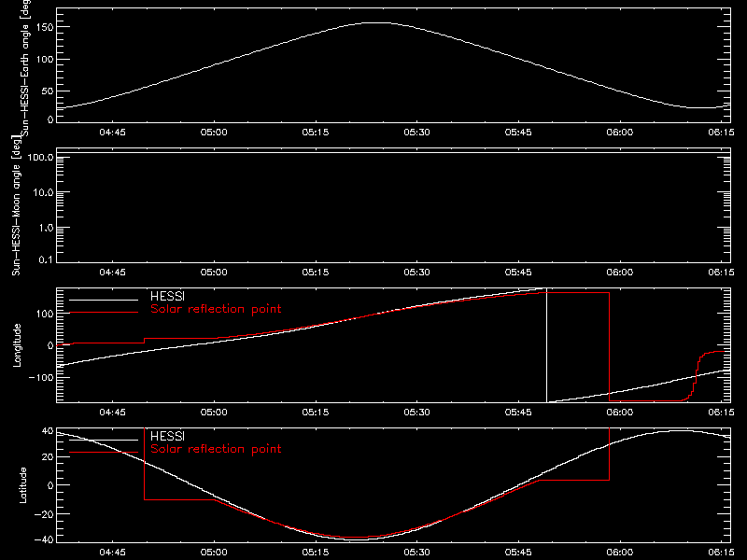747x560 pixels.
Task: Select 10.0 tick on Moon angle plot
Action: (43, 192)
